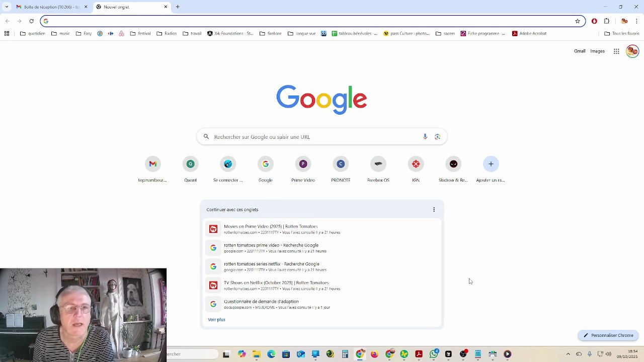Bookmark this tab with the star icon
Image resolution: width=644 pixels, height=362 pixels.
[x=578, y=21]
